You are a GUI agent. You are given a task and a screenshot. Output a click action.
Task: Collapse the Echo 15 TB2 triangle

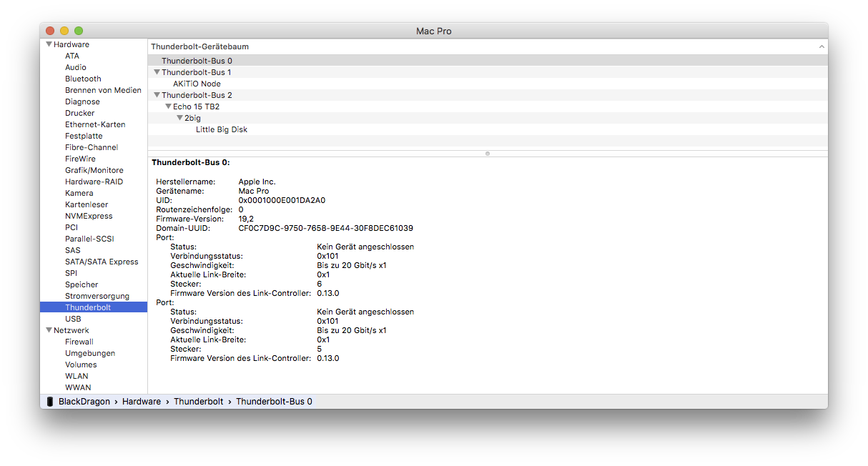click(169, 106)
